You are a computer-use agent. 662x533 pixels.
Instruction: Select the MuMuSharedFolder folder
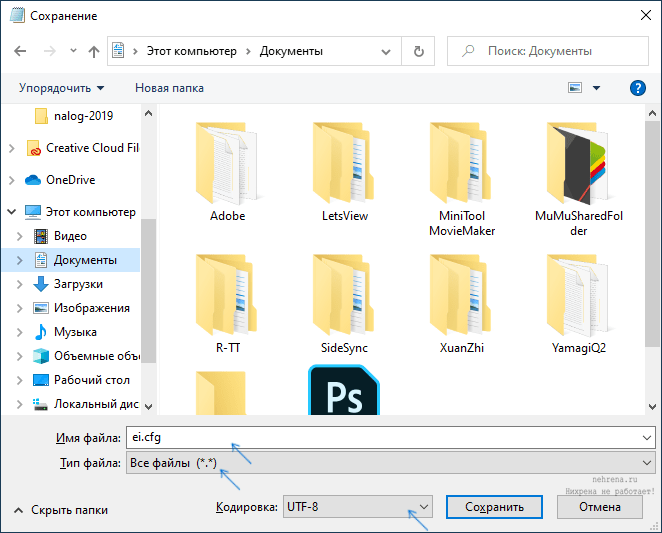click(579, 179)
